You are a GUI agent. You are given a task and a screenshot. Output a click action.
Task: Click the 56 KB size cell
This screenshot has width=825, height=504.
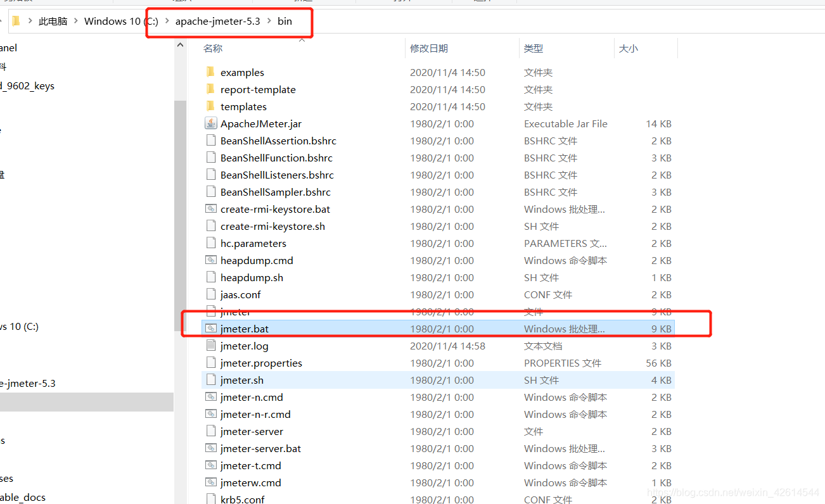(659, 363)
